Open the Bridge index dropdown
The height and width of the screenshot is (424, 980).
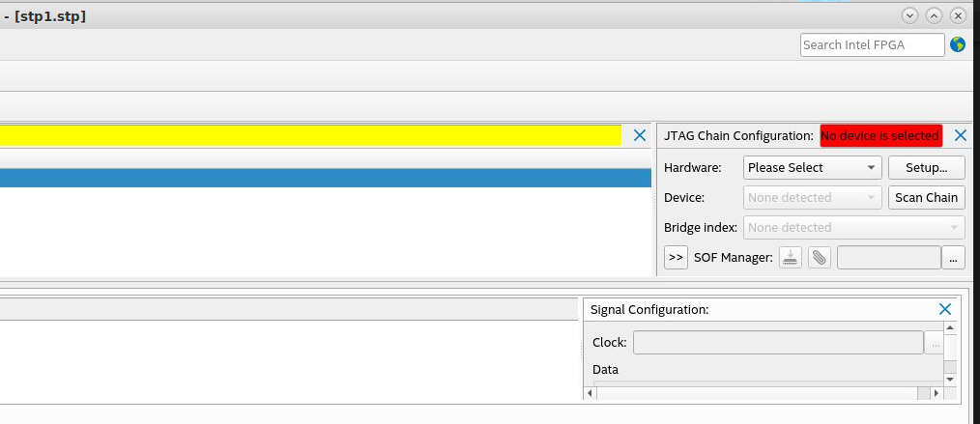pyautogui.click(x=854, y=228)
